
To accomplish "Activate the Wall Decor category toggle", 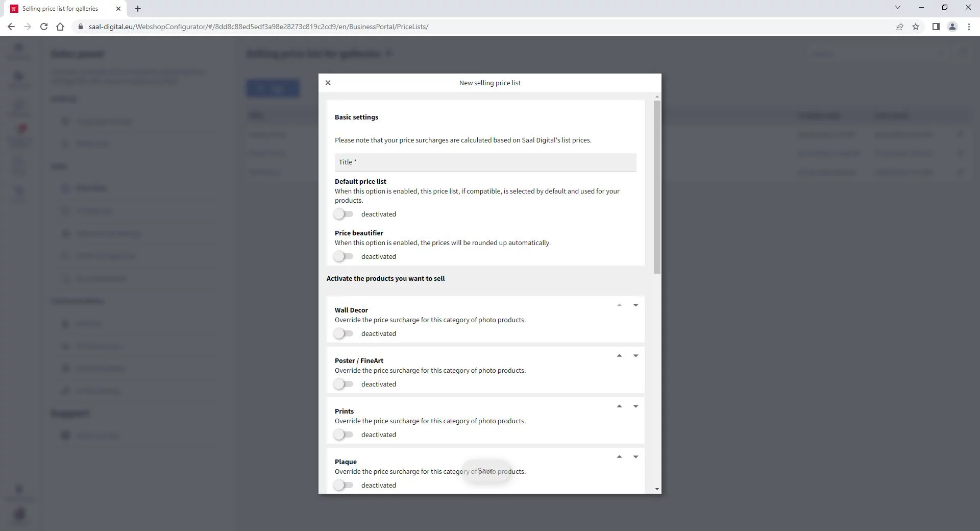I will tap(344, 334).
